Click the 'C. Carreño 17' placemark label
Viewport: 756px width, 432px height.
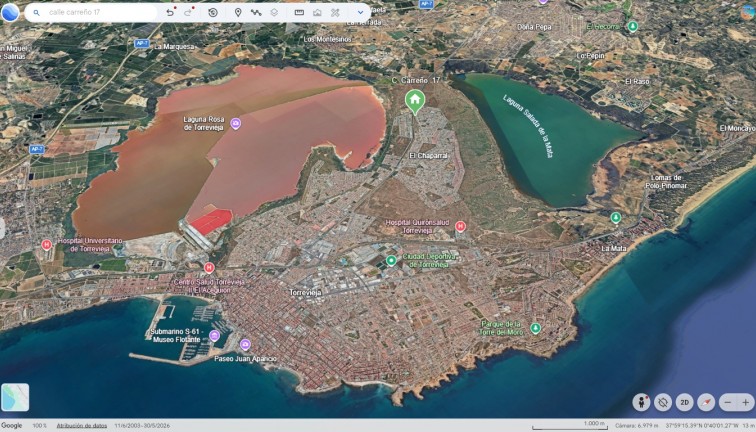point(416,81)
